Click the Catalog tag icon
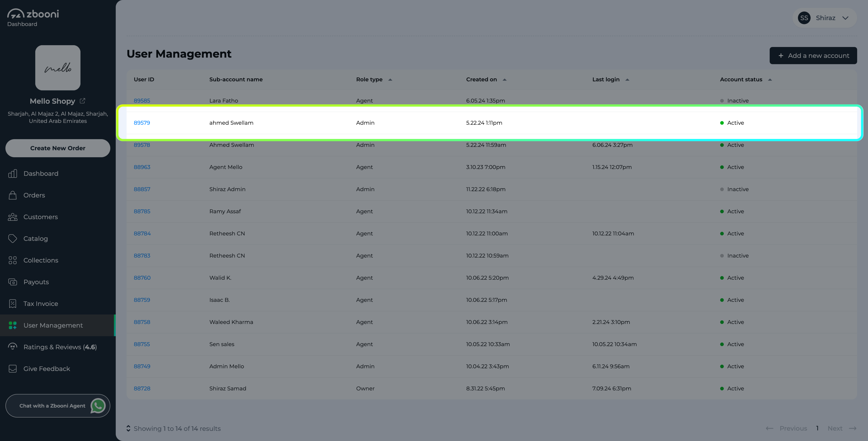 click(13, 239)
